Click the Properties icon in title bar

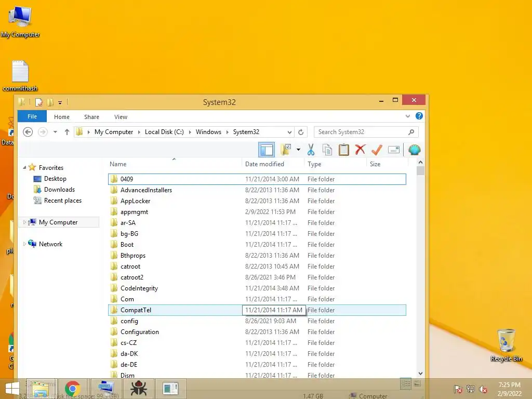[39, 102]
